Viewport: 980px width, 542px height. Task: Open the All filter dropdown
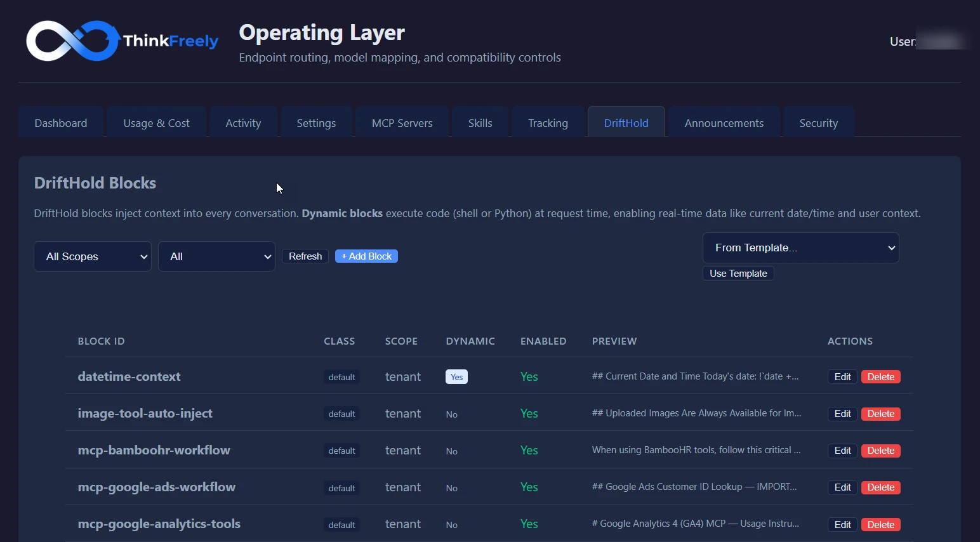pyautogui.click(x=216, y=256)
